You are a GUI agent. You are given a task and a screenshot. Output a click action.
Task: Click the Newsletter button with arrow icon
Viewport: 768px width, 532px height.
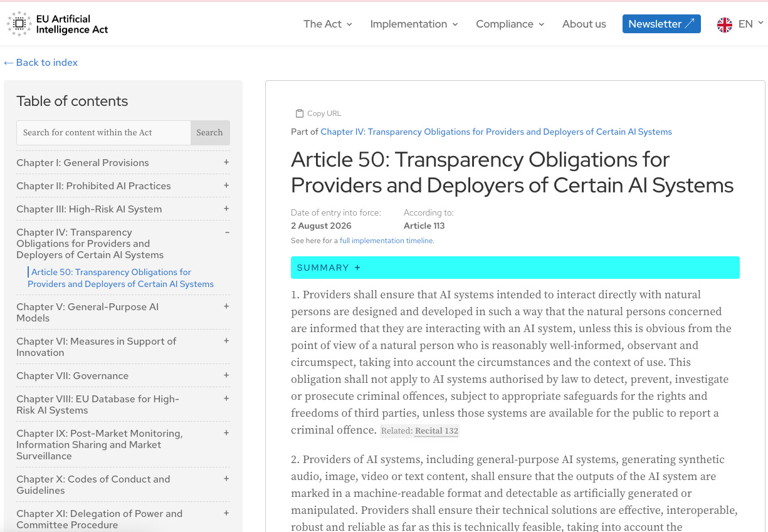pos(661,24)
